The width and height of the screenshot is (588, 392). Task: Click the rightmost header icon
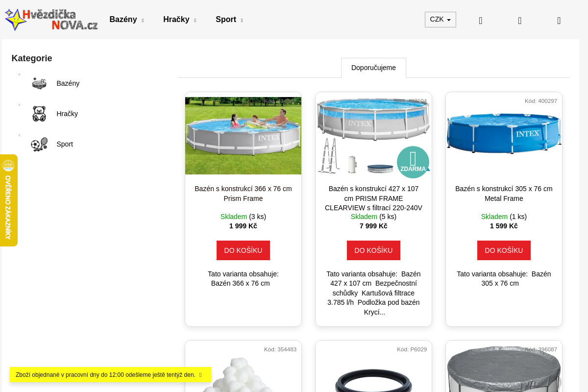[559, 20]
